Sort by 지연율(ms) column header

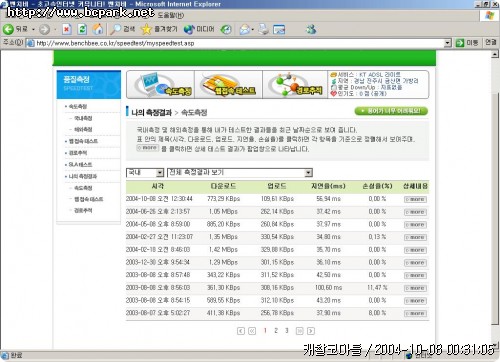[x=328, y=186]
